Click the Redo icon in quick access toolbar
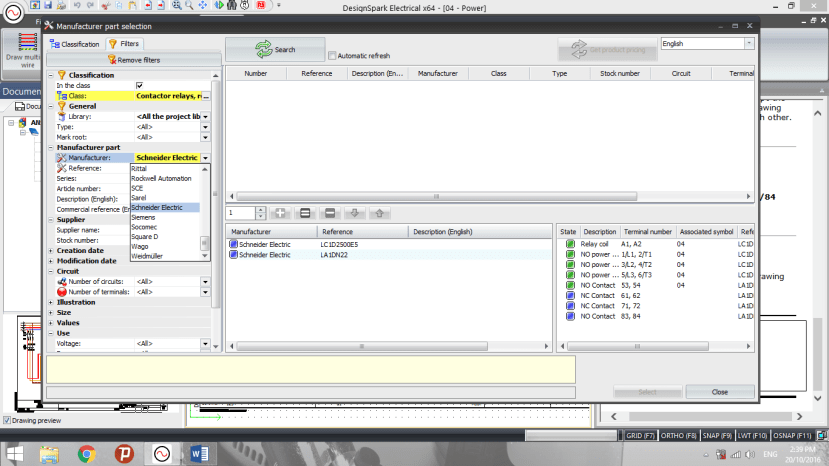 90,5
